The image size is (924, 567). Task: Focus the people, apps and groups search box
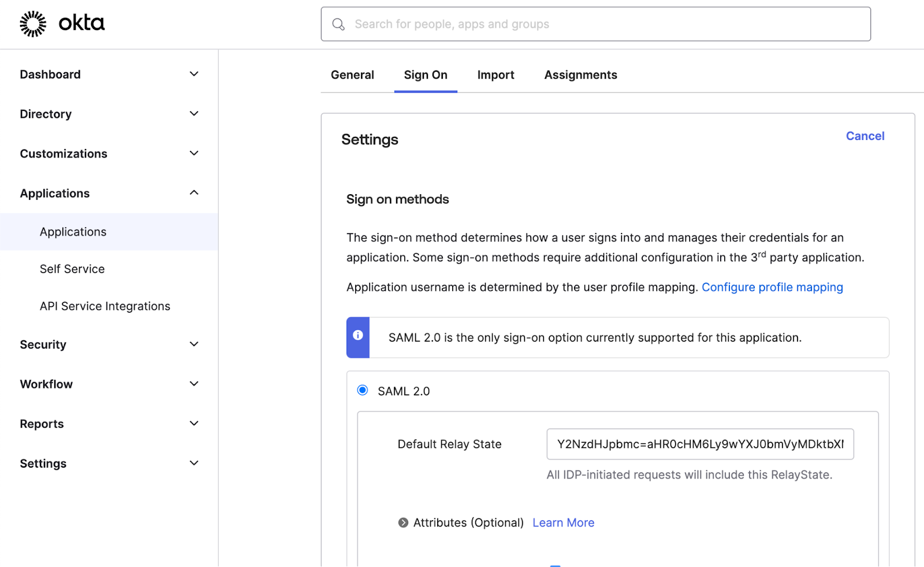click(595, 24)
